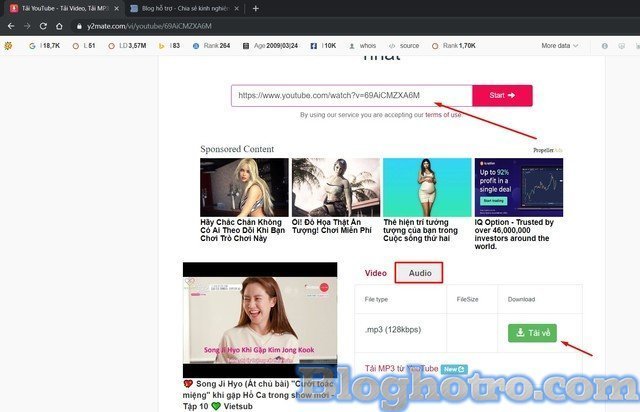Click the browser forward arrow
The height and width of the screenshot is (412, 640).
pos(27,26)
